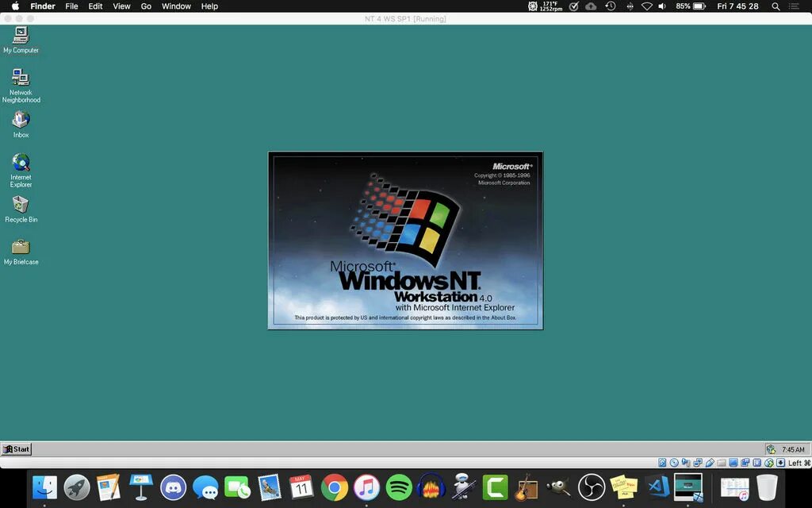Launch Pages from the Dock

click(109, 487)
